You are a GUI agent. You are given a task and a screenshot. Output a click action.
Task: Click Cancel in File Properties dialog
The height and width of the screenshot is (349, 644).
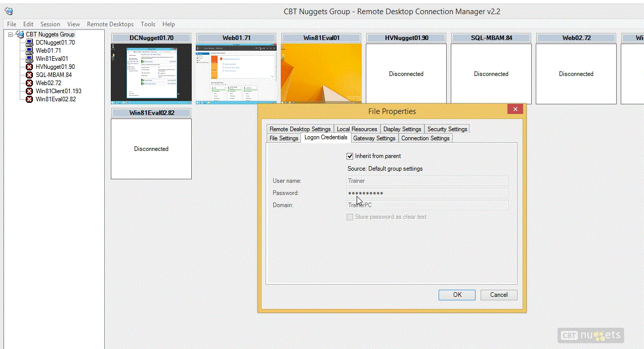coord(499,295)
